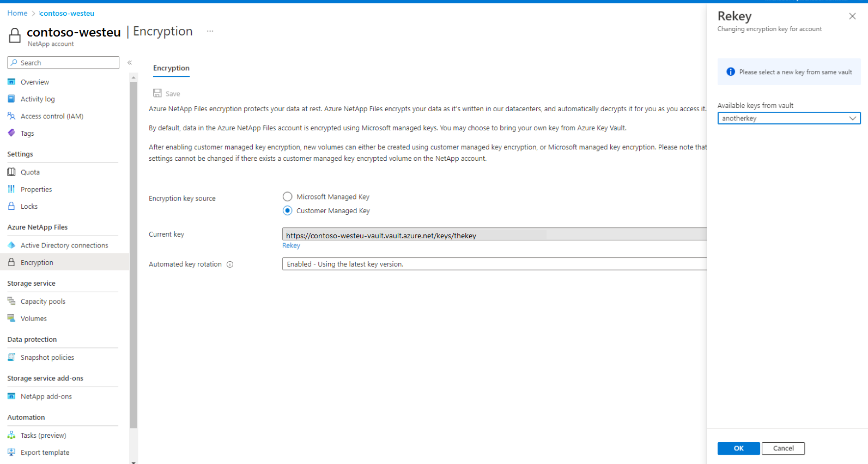868x464 pixels.
Task: Click the Properties icon
Action: 11,189
